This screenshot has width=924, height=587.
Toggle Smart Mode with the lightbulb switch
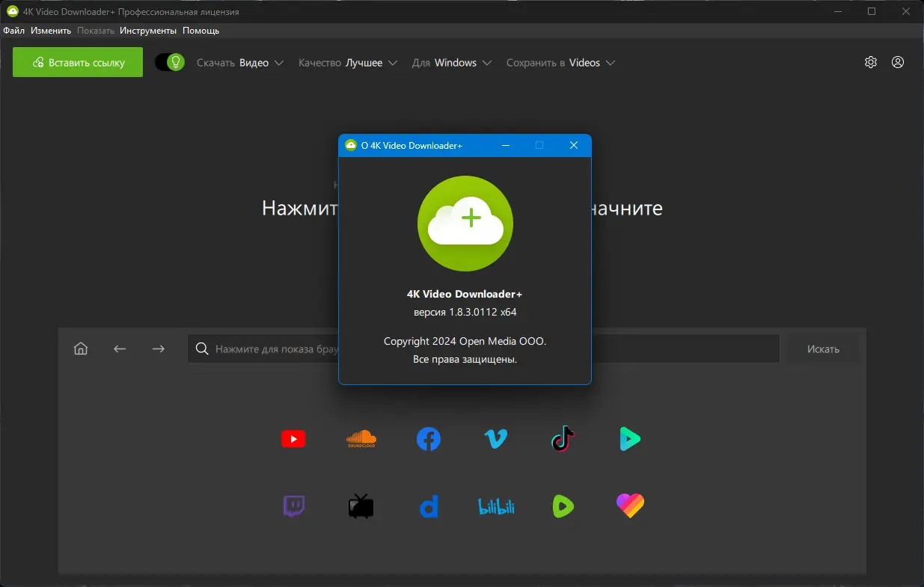[169, 62]
